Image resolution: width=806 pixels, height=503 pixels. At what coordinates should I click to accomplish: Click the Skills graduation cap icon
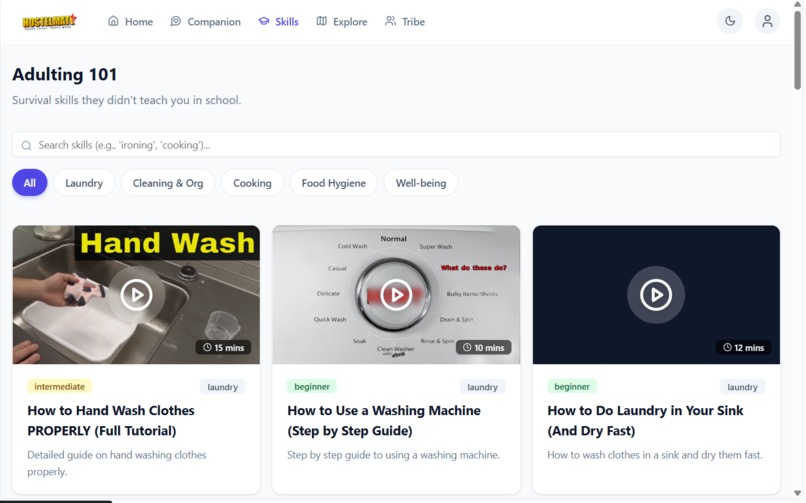pos(264,21)
